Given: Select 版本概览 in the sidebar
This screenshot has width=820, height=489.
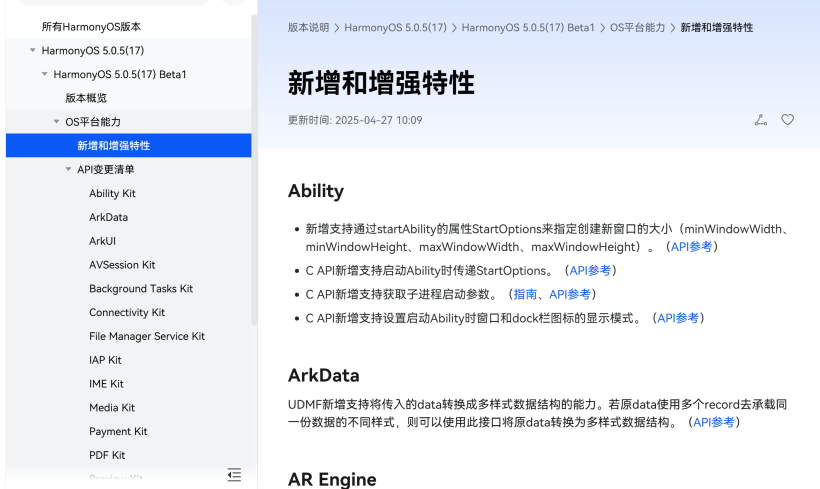Looking at the screenshot, I should tap(86, 98).
